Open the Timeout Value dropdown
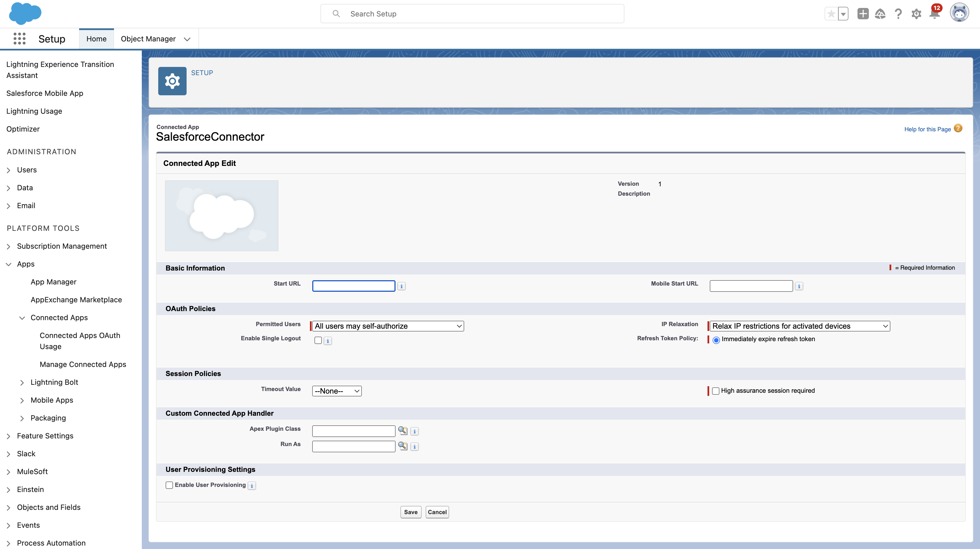 click(337, 391)
